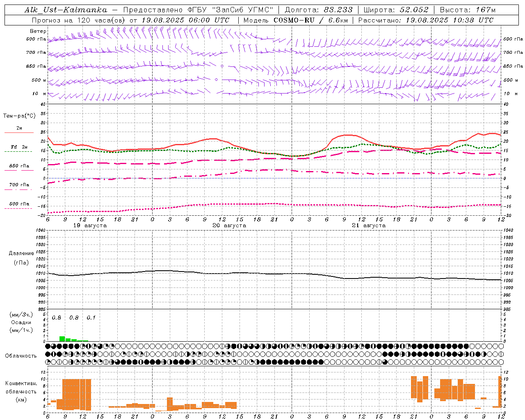Click the calculated time 10:38 UTC
Viewport: 525px width, 420px height.
(x=472, y=20)
